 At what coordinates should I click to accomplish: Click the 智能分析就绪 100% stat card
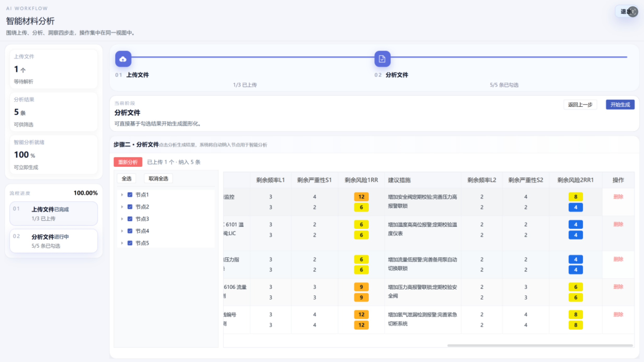pos(54,154)
